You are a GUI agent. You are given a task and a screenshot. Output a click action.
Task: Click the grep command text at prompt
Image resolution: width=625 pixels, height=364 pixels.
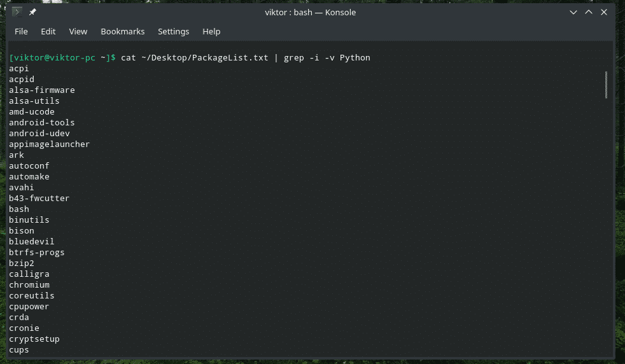pyautogui.click(x=327, y=58)
